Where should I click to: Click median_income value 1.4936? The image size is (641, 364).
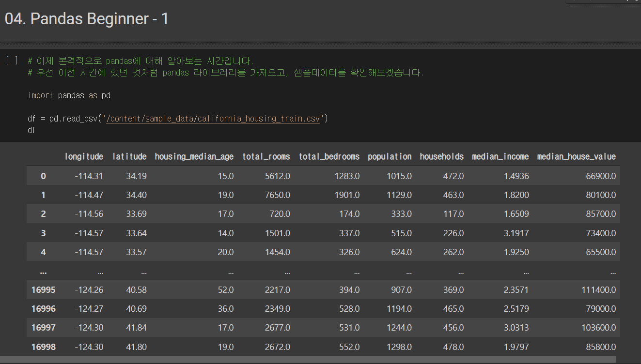tap(516, 176)
